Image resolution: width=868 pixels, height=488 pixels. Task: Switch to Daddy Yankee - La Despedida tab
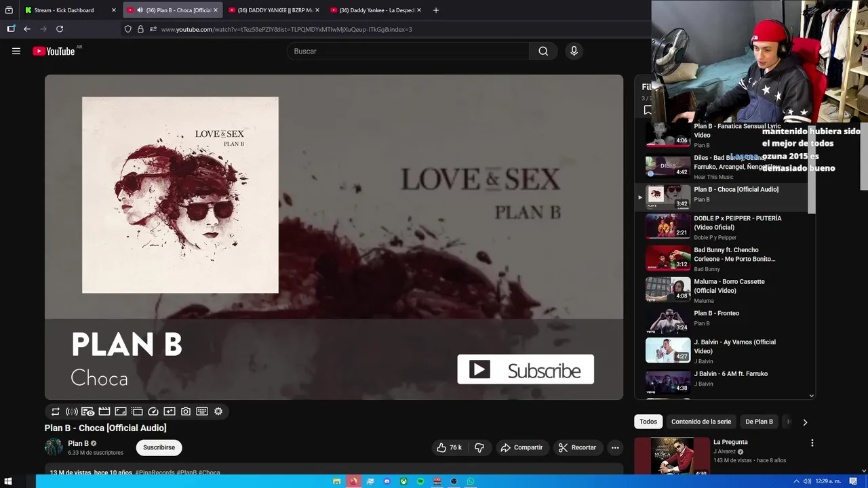click(x=376, y=10)
